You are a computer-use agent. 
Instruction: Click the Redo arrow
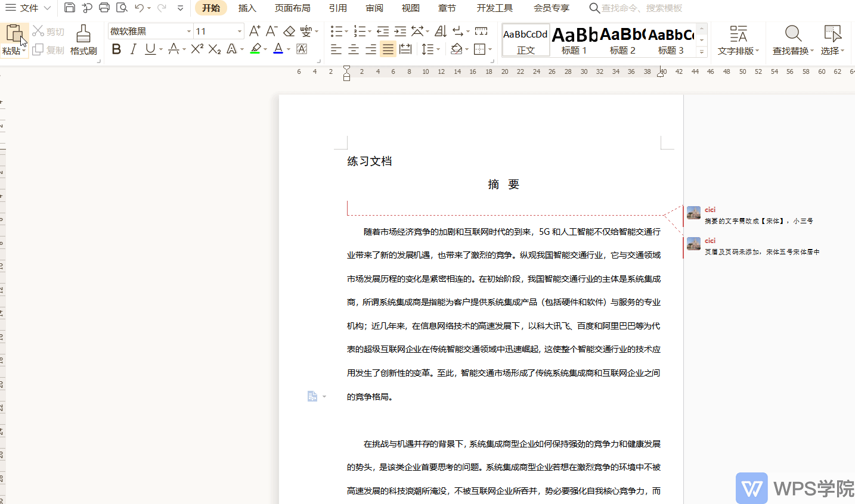tap(162, 8)
